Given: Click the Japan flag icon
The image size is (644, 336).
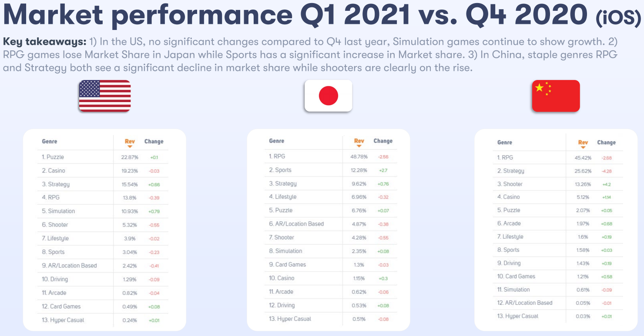Looking at the screenshot, I should click(x=328, y=96).
